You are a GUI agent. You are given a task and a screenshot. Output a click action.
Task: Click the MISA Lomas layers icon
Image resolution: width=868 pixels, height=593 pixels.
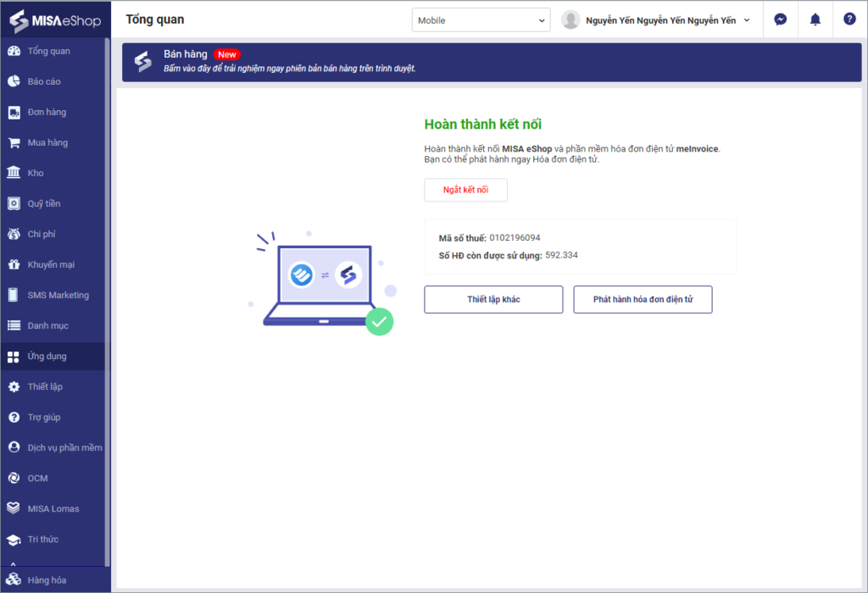[14, 507]
